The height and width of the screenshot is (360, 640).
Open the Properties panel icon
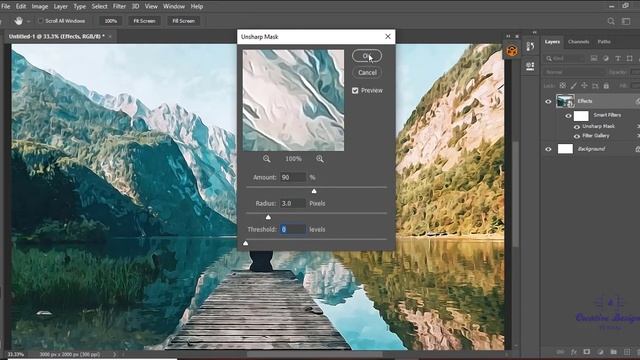530,66
